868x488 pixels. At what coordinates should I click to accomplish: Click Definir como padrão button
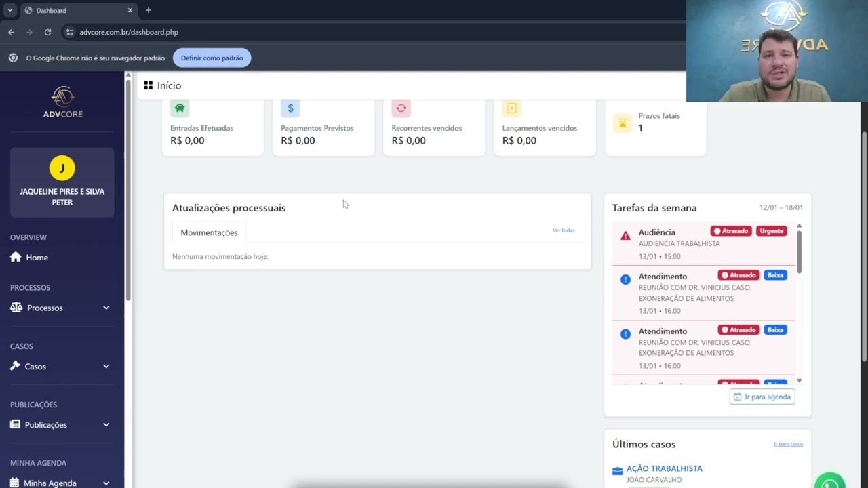(212, 58)
